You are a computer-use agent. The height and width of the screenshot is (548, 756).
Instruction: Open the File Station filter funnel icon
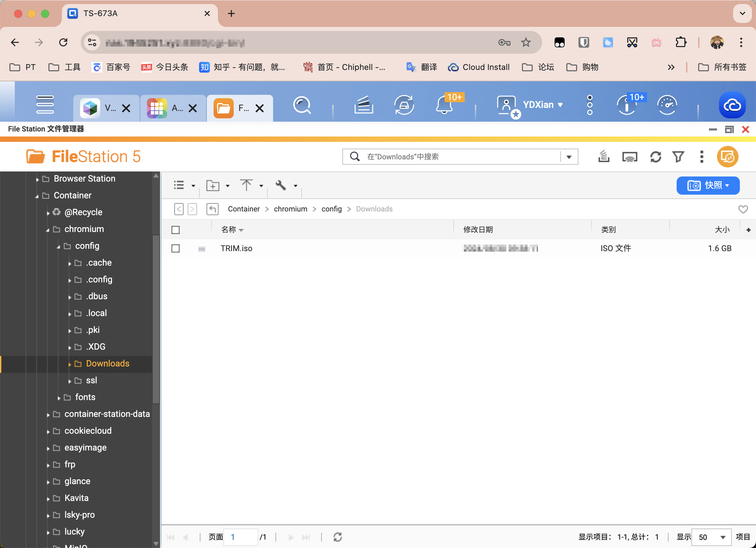pos(678,157)
